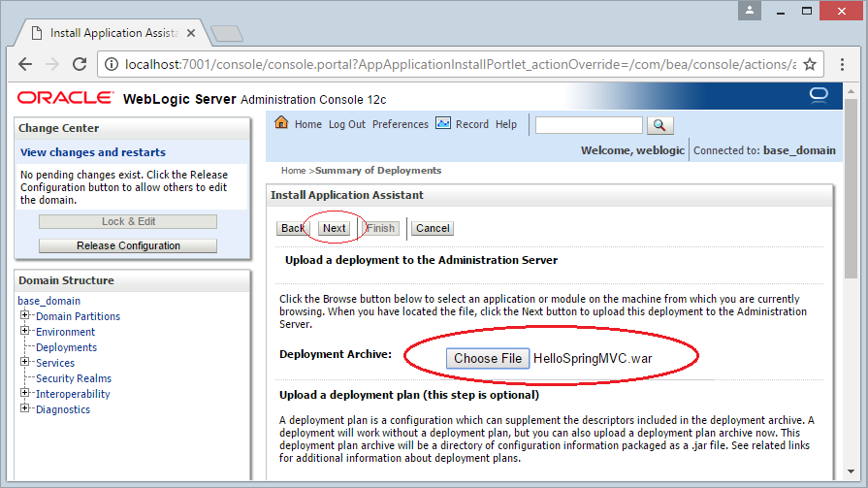Image resolution: width=868 pixels, height=488 pixels.
Task: Open the Home menu link
Action: (307, 124)
